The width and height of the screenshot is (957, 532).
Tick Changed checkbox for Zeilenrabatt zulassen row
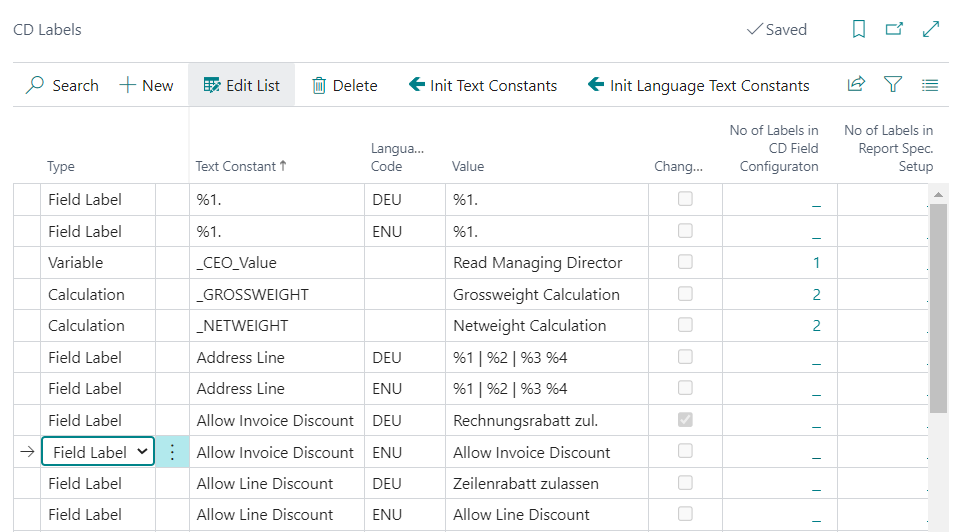tap(685, 483)
